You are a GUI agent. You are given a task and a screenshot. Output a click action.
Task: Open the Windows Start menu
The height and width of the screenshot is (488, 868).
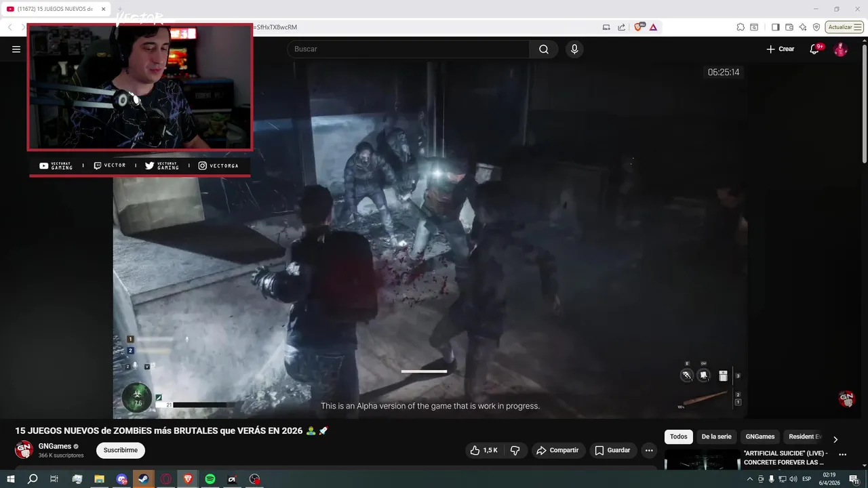[x=10, y=479]
